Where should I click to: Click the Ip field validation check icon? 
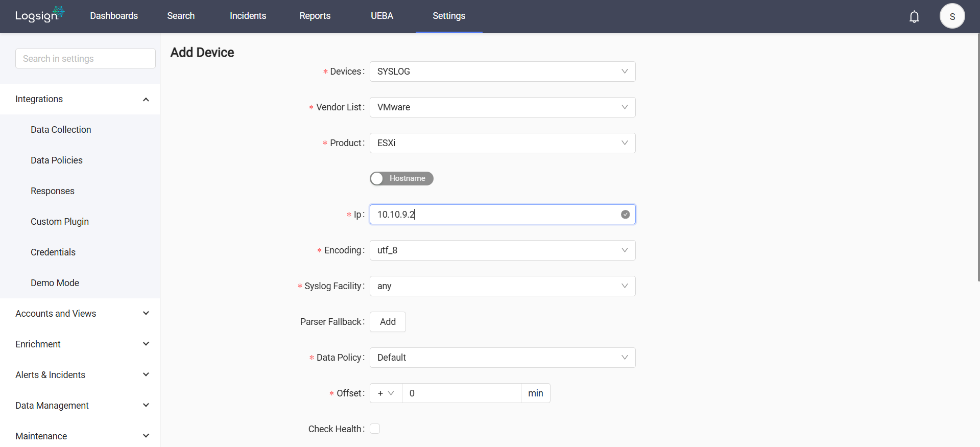pyautogui.click(x=625, y=215)
